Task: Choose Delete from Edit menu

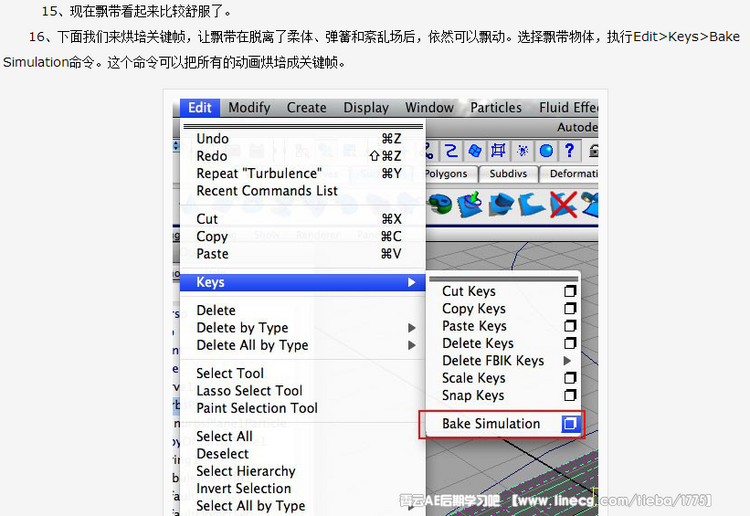Action: click(302, 310)
